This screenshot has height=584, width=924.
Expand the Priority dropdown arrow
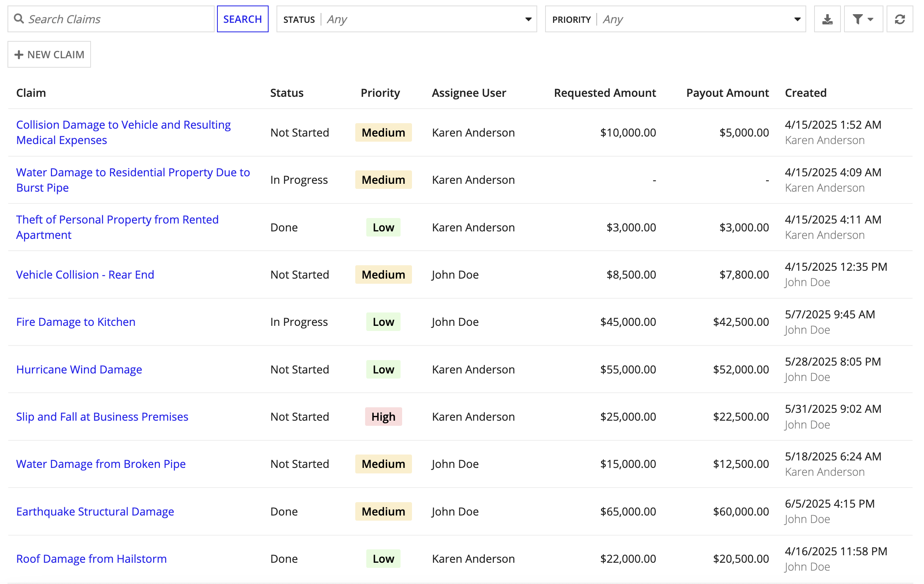797,19
